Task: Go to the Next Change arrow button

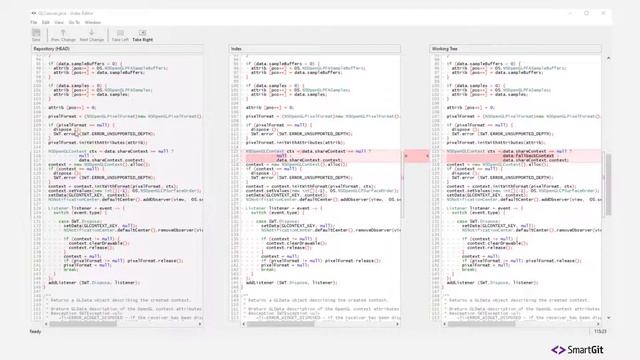Action: (x=92, y=35)
